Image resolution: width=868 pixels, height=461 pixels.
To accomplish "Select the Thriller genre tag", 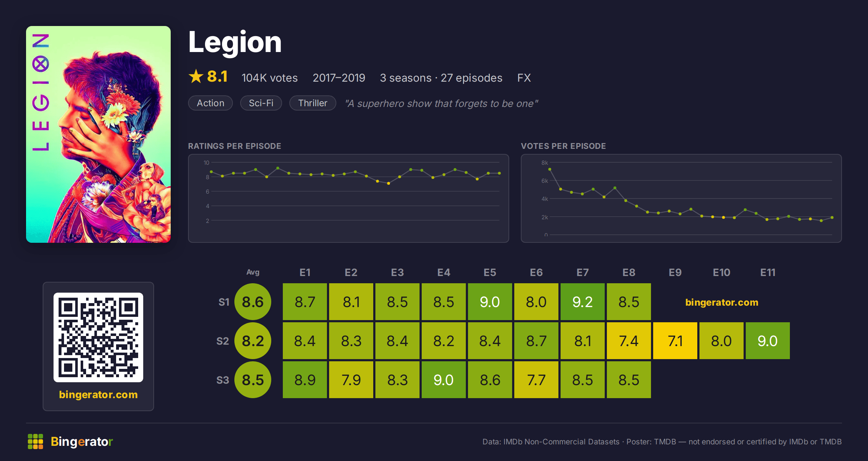I will tap(313, 103).
